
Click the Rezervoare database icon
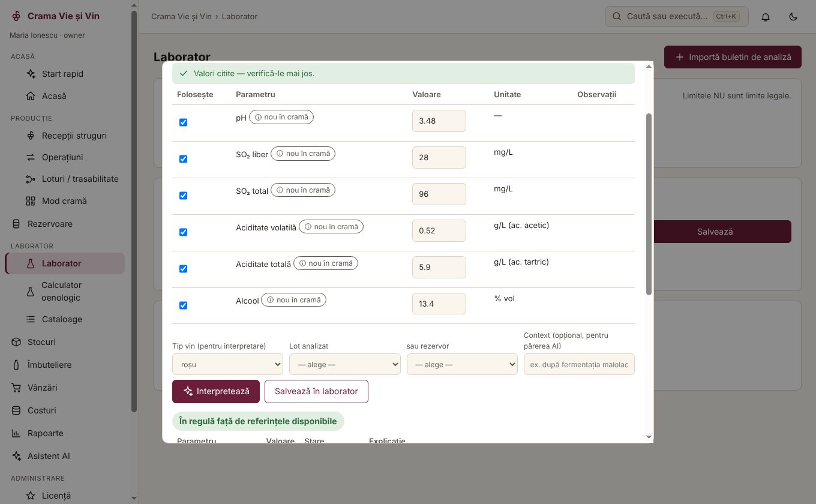coord(16,224)
